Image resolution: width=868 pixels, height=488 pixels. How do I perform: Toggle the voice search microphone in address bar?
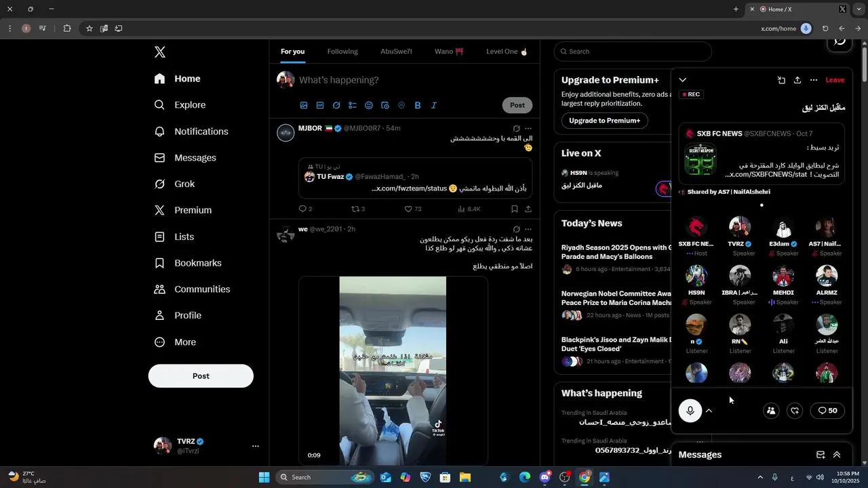click(x=806, y=28)
